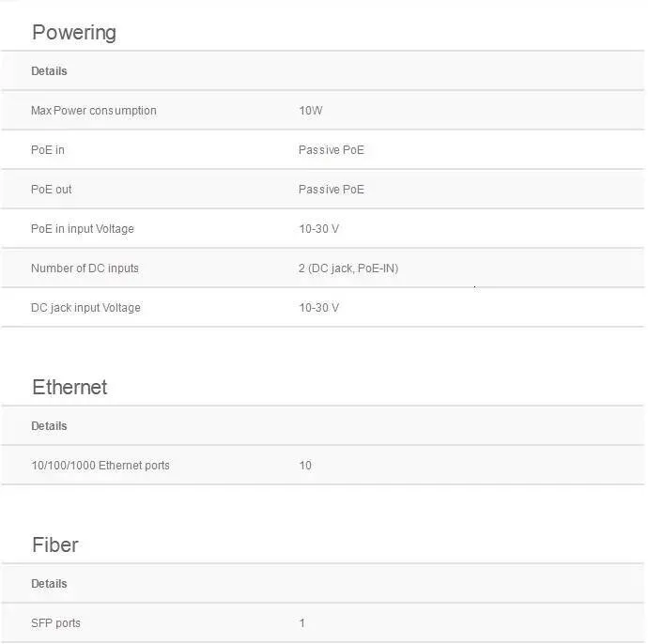Click the 10/100/1000 Ethernet ports label
Image resolution: width=648 pixels, height=644 pixels.
click(100, 466)
